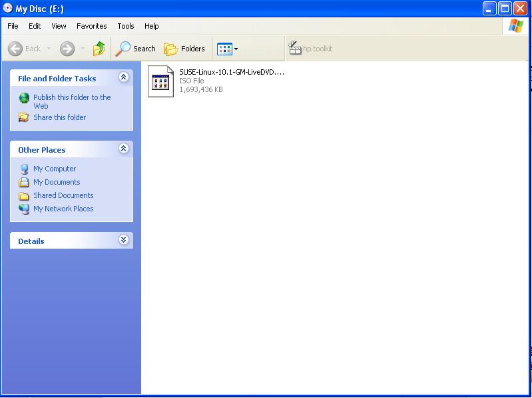The height and width of the screenshot is (398, 532).
Task: Open the Favorites menu
Action: coord(92,26)
